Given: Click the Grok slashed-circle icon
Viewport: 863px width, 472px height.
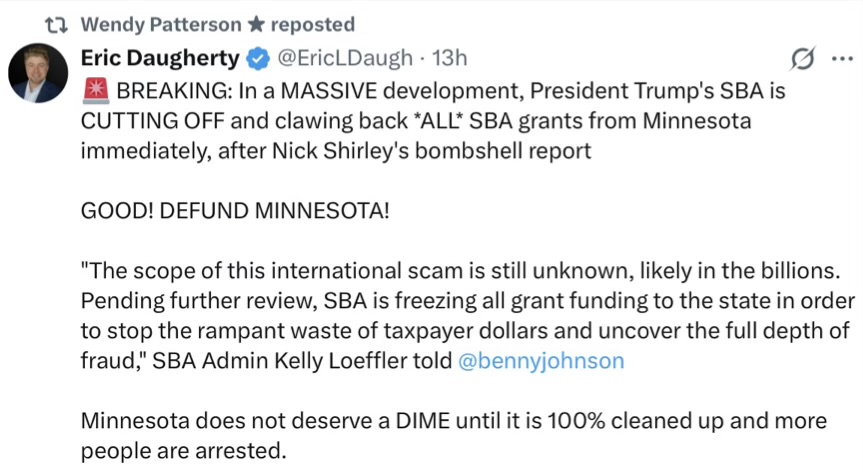Looking at the screenshot, I should 801,60.
